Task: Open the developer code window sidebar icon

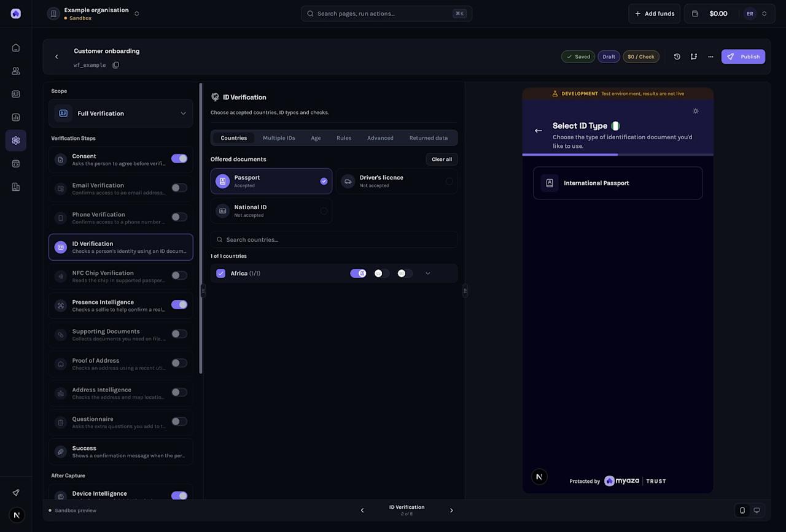Action: [x=16, y=164]
